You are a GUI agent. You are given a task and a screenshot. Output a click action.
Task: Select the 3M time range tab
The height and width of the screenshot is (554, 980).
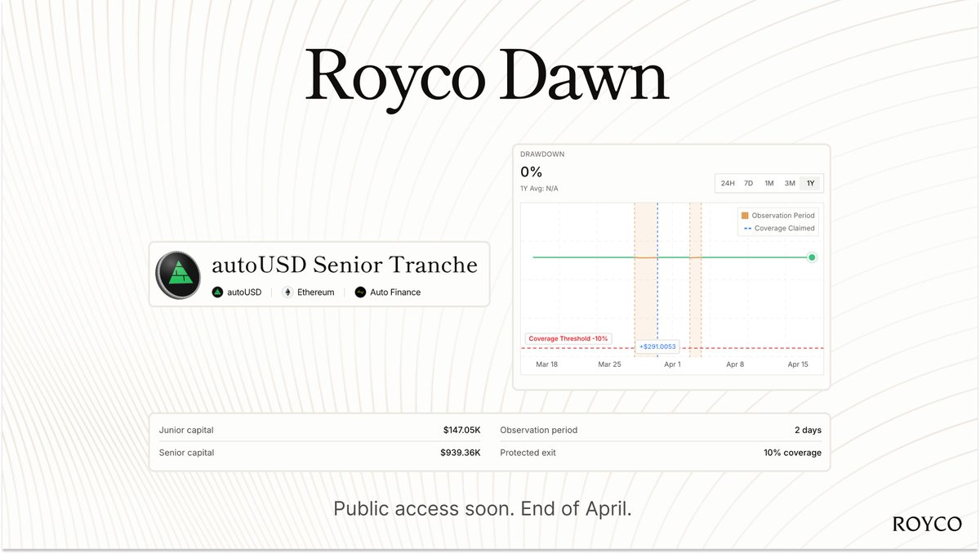tap(790, 183)
